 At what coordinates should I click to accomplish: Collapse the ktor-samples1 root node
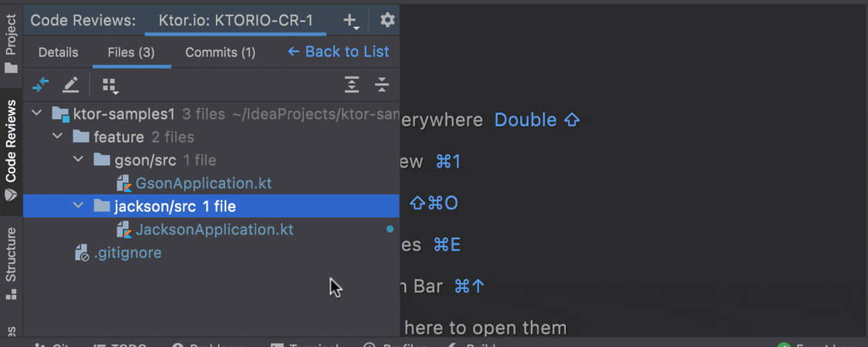[x=36, y=113]
